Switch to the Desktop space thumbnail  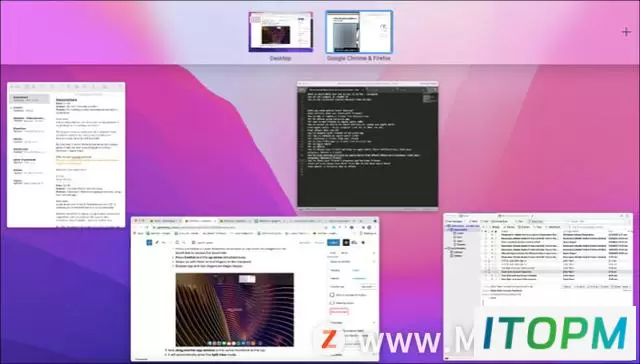tap(281, 32)
